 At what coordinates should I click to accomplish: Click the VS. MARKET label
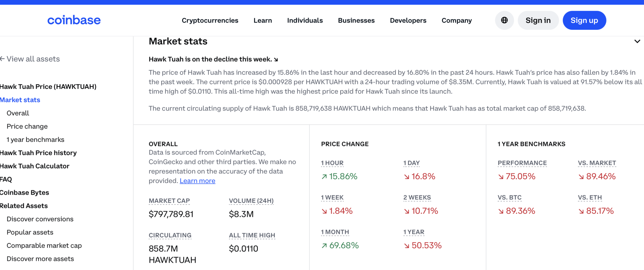tap(597, 163)
